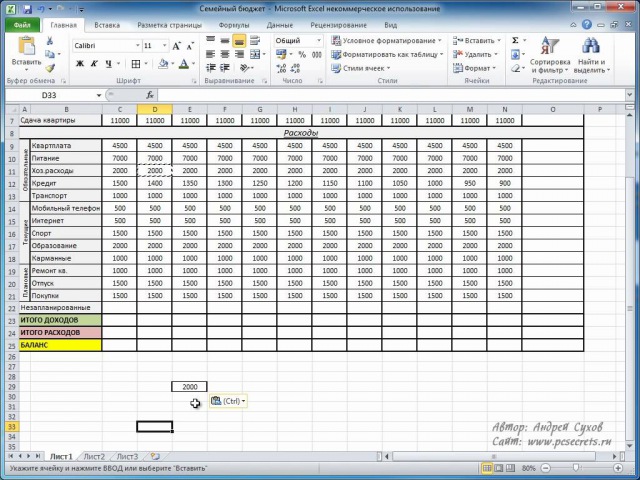The height and width of the screenshot is (480, 640).
Task: Open the cell borders icon
Action: [136, 64]
